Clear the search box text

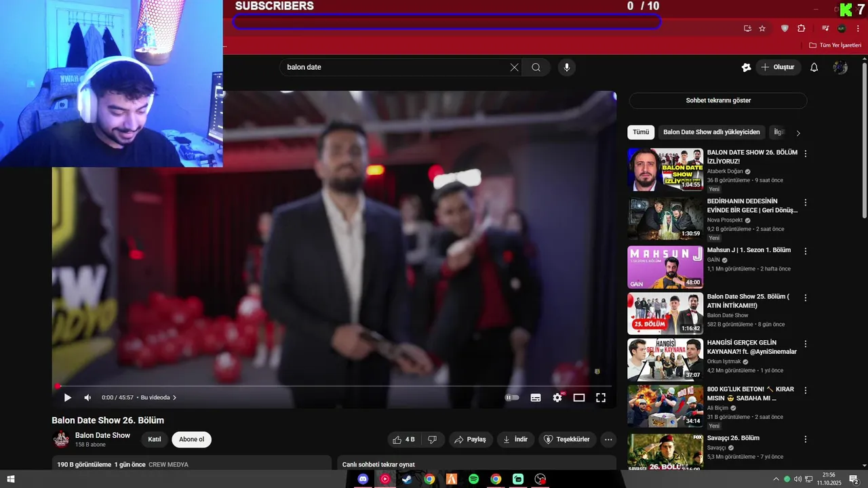click(514, 67)
